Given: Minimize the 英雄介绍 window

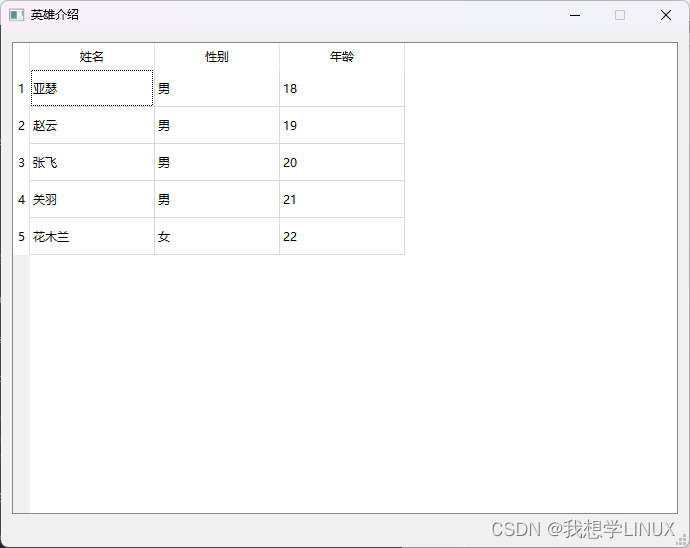Looking at the screenshot, I should (x=575, y=15).
